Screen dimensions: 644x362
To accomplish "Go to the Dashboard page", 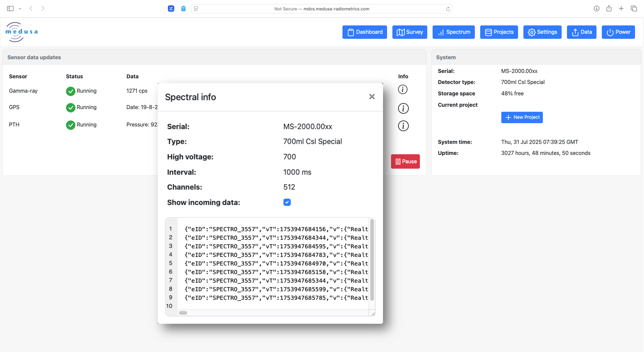I will coord(364,32).
